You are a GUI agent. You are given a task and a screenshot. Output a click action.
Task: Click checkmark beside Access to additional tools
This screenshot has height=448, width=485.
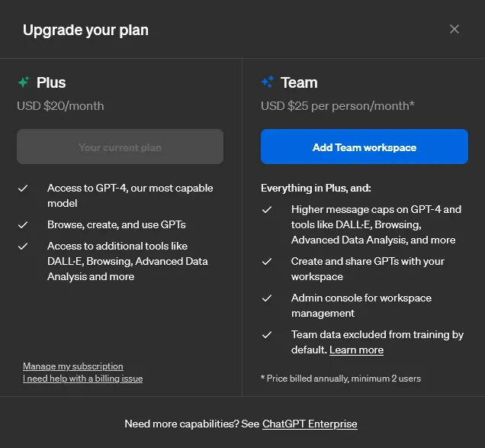pos(24,247)
